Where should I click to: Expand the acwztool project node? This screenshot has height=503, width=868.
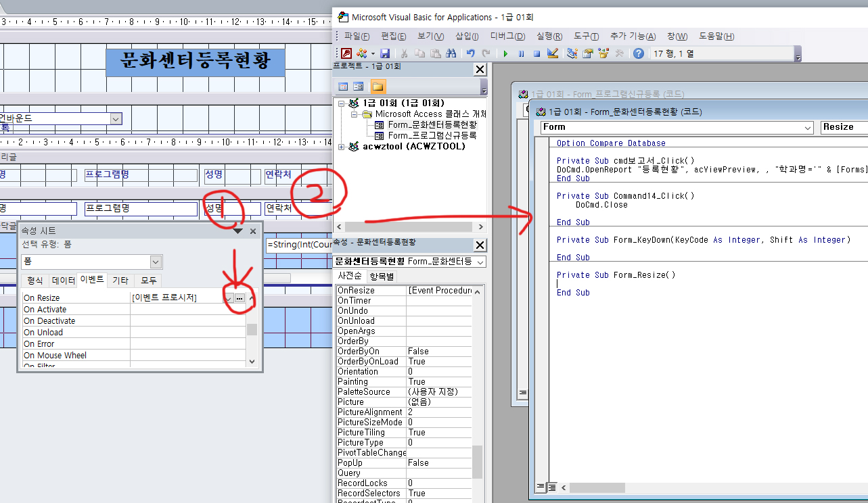(x=342, y=147)
